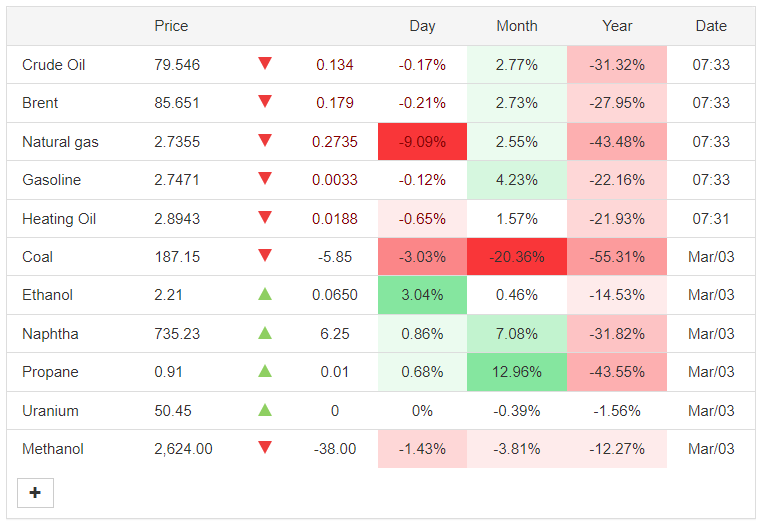Select the -1.56% year change cell
This screenshot has height=529, width=766.
tap(617, 410)
